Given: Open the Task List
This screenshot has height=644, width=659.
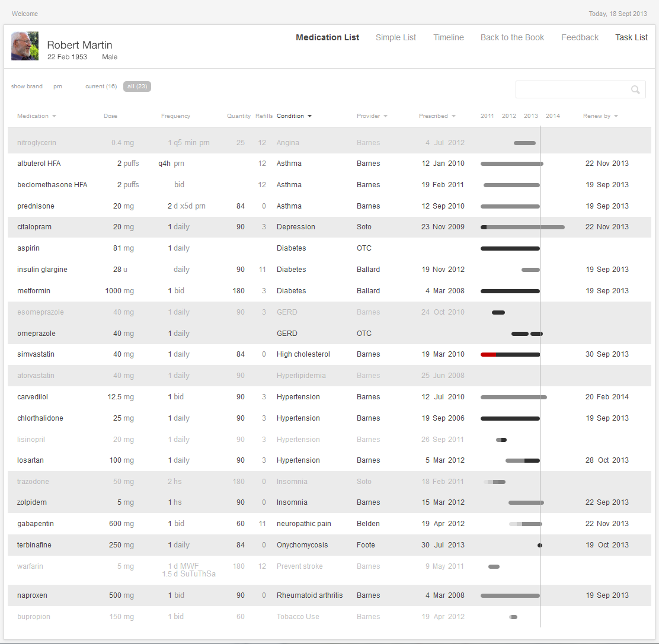Looking at the screenshot, I should pyautogui.click(x=631, y=37).
